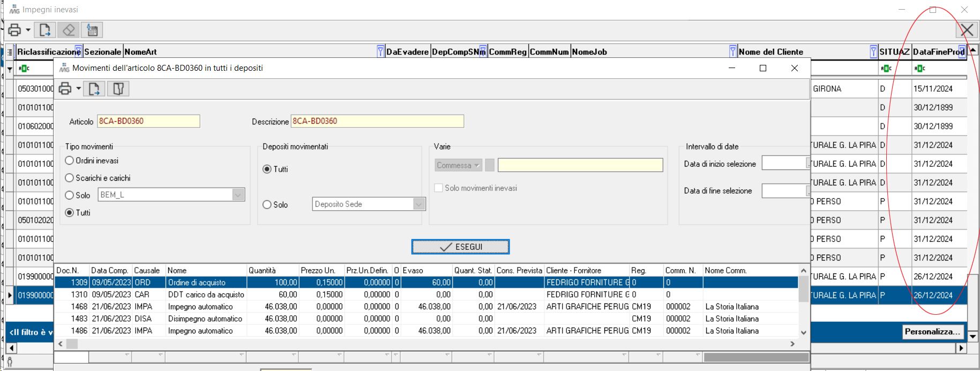Click the columns book icon in Movimenti toolbar
This screenshot has width=980, height=371.
(x=118, y=89)
